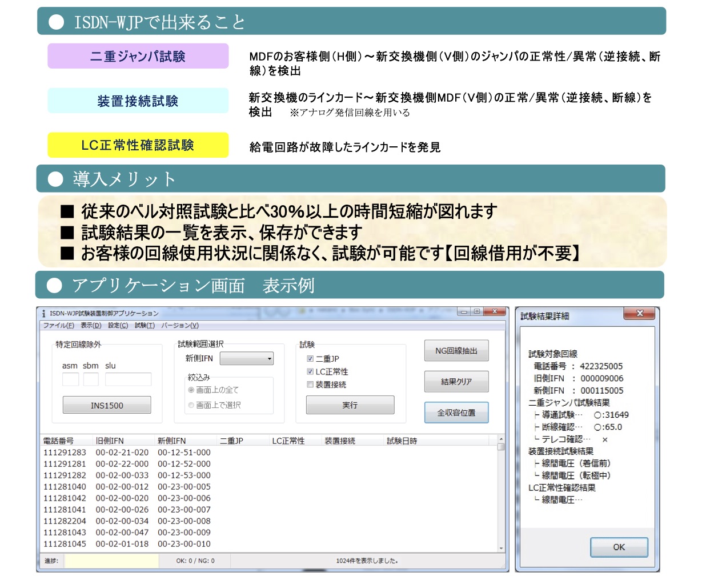Select テレコ確認 result item in details tree
Screen dimensions: 706x588
click(x=571, y=439)
